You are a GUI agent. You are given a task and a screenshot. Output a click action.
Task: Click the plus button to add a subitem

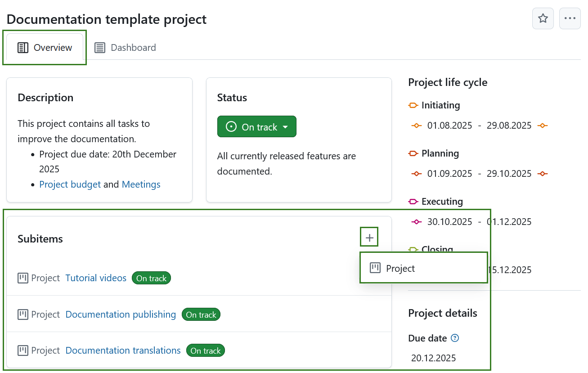[369, 237]
